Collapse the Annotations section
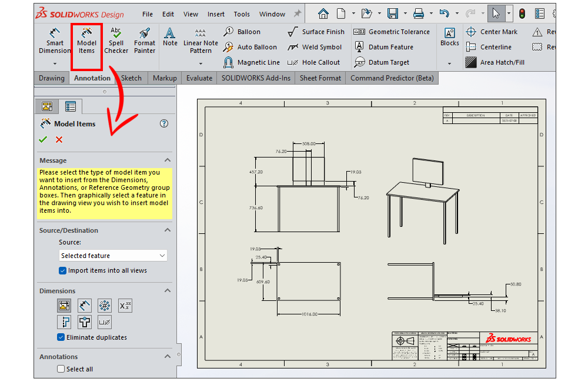Viewport: 588px width, 382px height. (x=168, y=357)
